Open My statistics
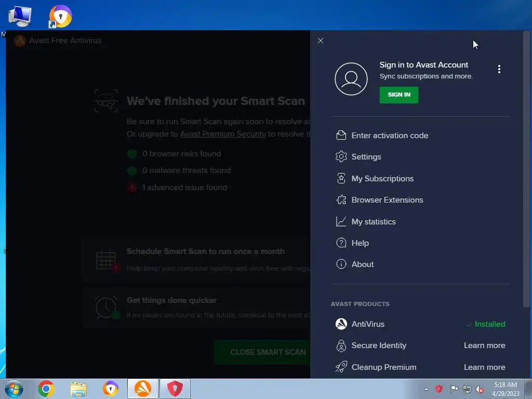This screenshot has height=399, width=532. 373,221
